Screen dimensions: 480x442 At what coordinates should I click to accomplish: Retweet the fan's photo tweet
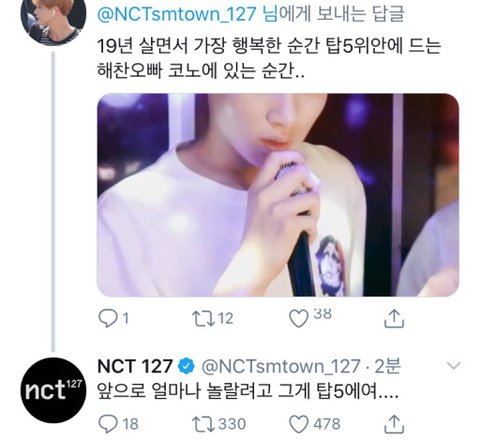[x=203, y=319]
